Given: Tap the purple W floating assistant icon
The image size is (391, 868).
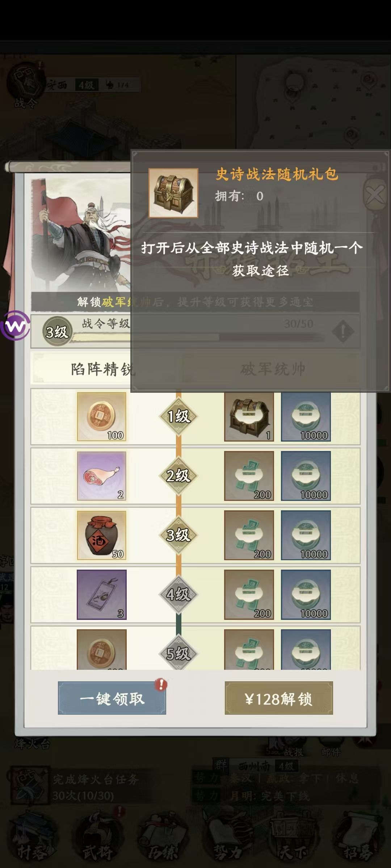Looking at the screenshot, I should click(x=15, y=326).
